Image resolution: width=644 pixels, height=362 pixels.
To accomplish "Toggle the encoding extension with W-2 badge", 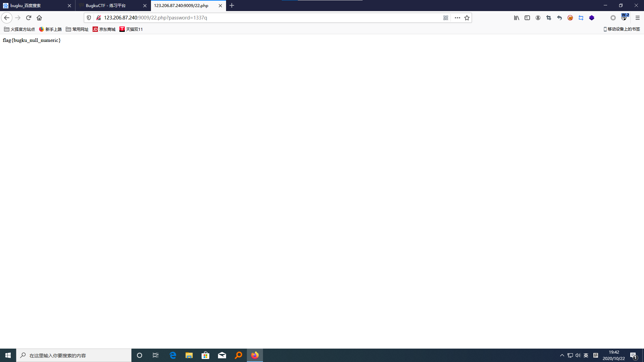I will (624, 17).
